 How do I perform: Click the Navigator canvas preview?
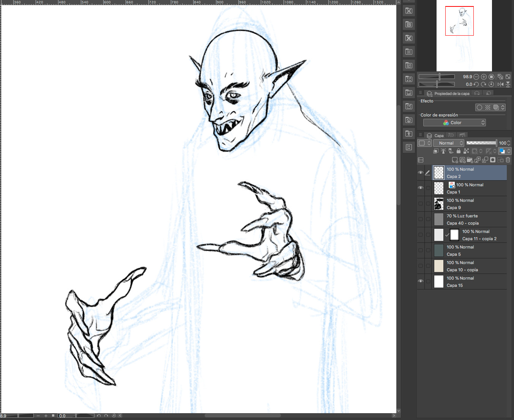pos(464,36)
